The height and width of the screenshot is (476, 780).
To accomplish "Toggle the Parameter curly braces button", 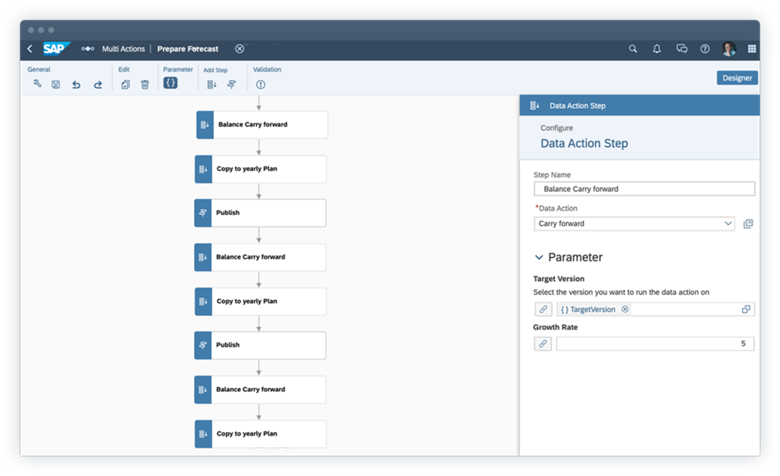I will [x=170, y=84].
